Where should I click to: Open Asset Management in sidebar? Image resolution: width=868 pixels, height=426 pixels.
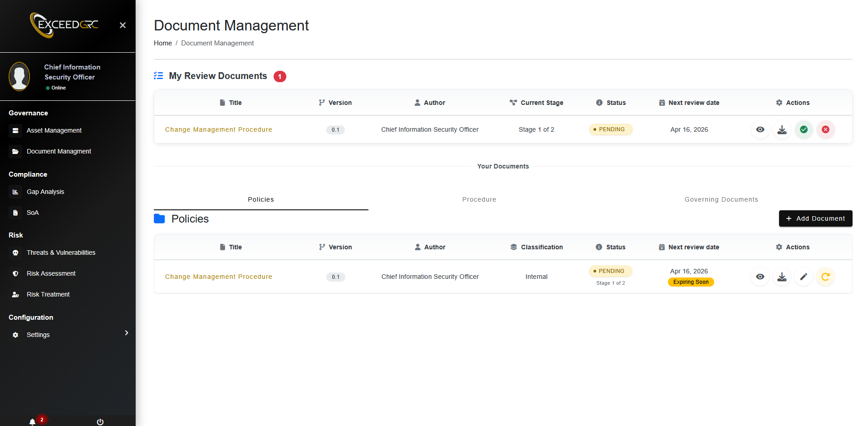tap(54, 130)
